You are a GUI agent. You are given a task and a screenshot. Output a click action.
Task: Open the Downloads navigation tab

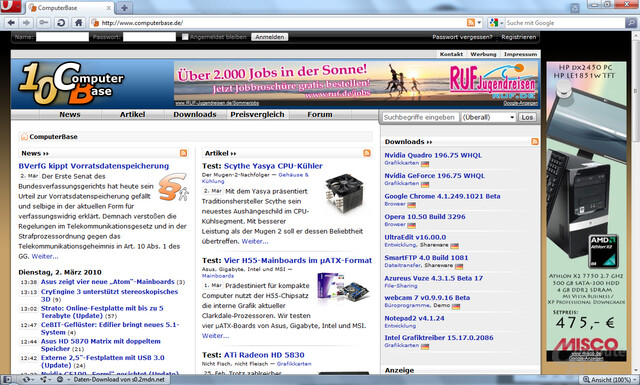point(195,115)
